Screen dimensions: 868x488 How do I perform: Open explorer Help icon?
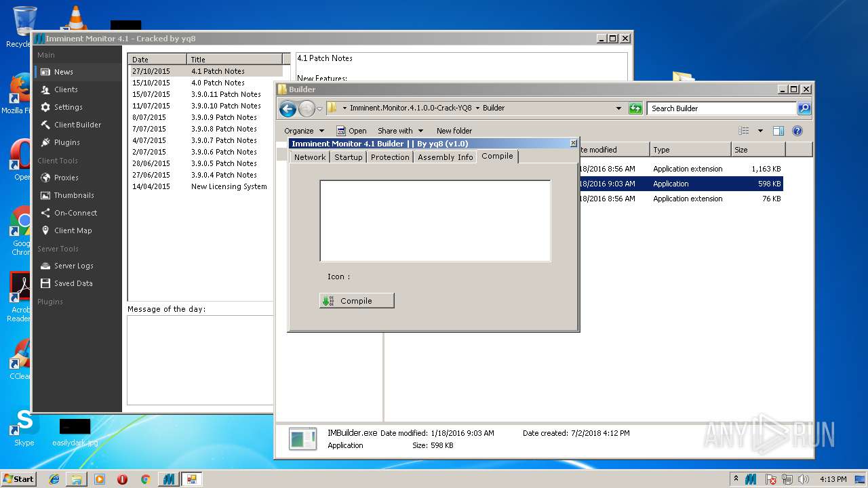click(797, 131)
